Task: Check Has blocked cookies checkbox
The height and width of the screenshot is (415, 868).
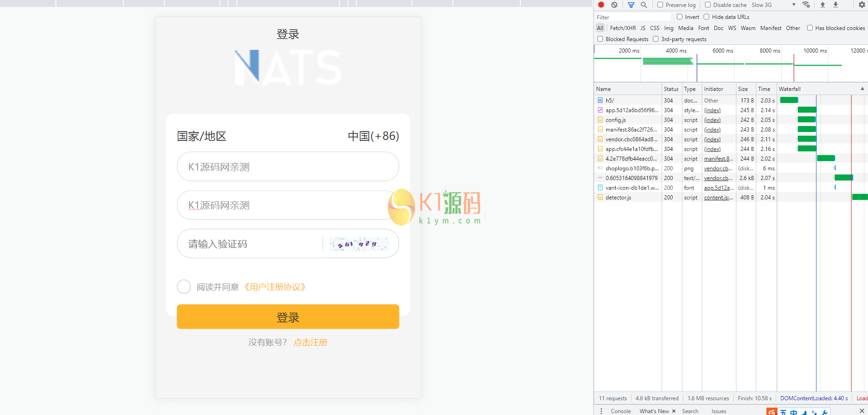Action: pos(810,28)
